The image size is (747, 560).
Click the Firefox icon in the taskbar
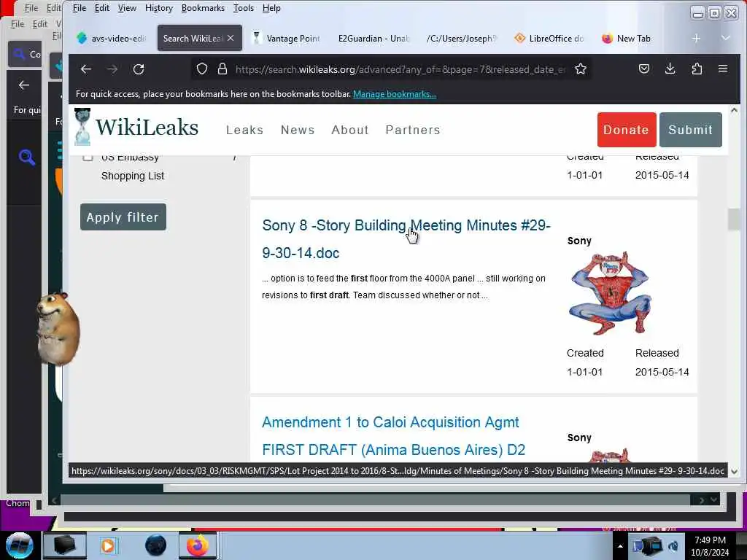click(197, 545)
